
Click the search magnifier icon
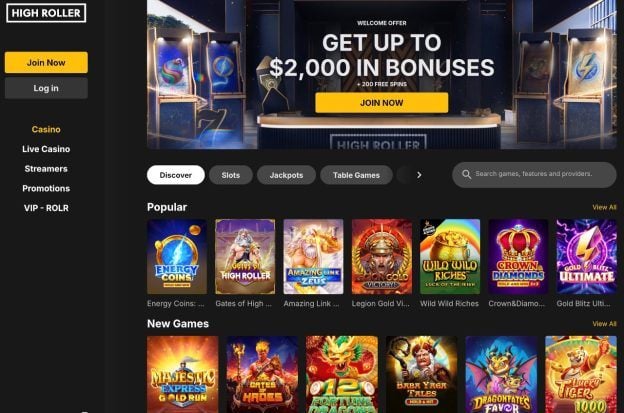click(466, 174)
